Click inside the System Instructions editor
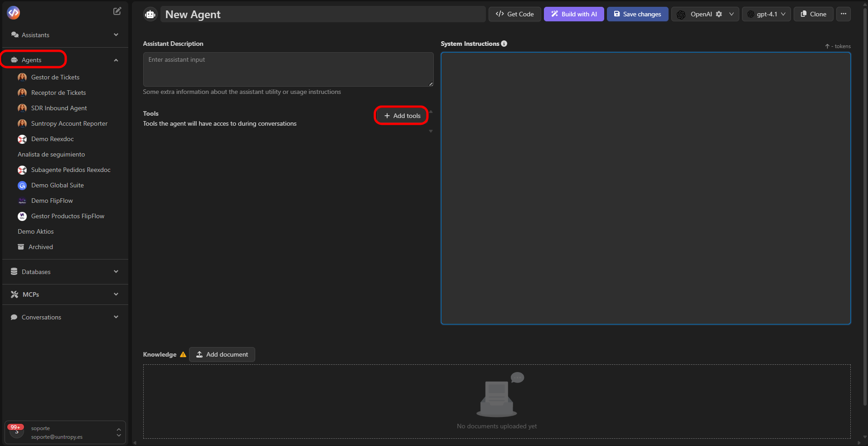 (x=645, y=188)
